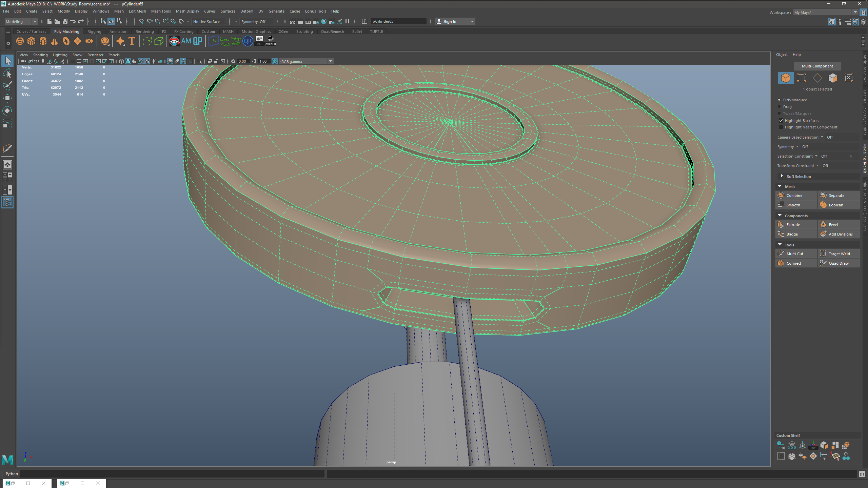The image size is (868, 488).
Task: Undo using the toolbar arrow icon
Action: point(73,21)
